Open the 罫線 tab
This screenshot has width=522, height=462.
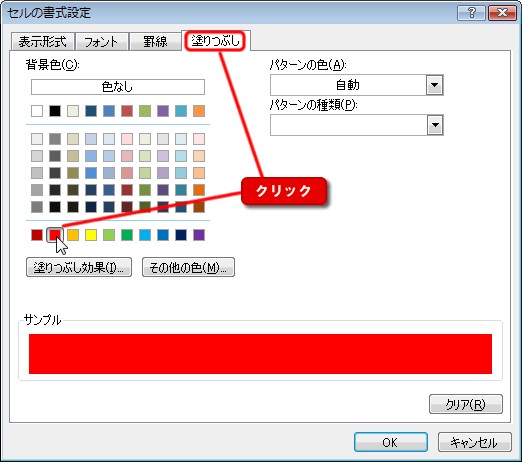tap(155, 42)
